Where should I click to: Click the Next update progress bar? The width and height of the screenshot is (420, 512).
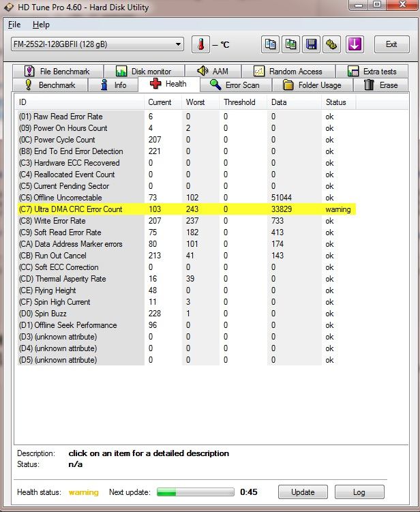coord(195,492)
